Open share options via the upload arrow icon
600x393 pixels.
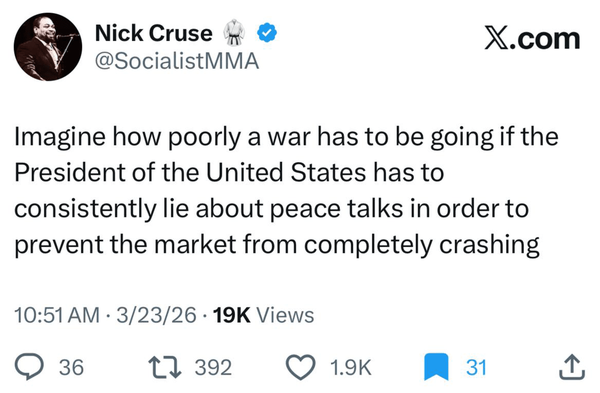572,367
